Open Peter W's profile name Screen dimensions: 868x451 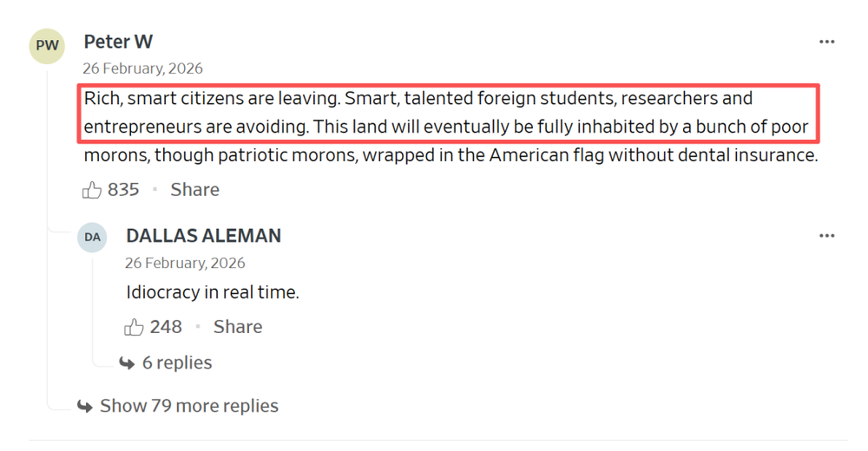pos(118,42)
